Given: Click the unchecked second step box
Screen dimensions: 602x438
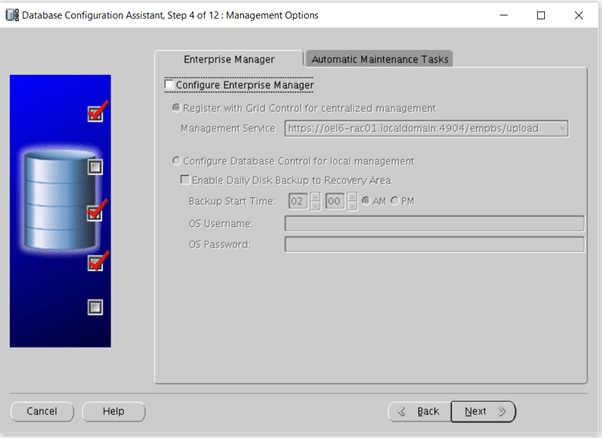Looking at the screenshot, I should pyautogui.click(x=96, y=167).
